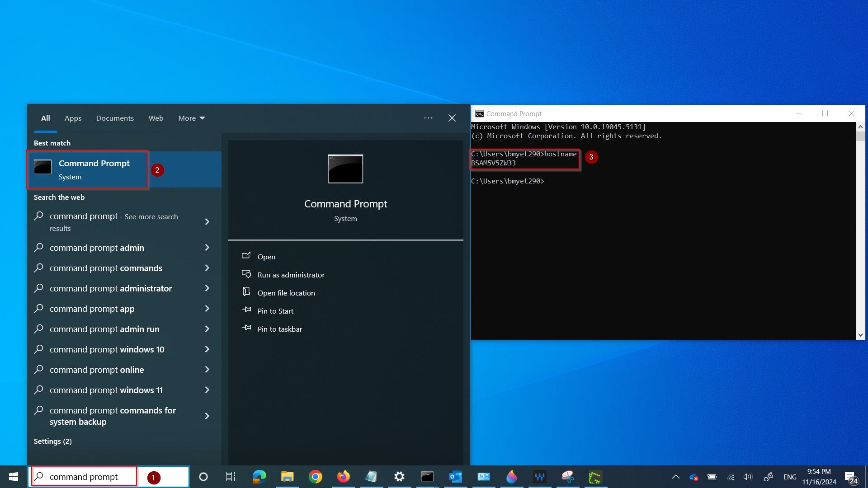This screenshot has height=488, width=868.
Task: Choose Run as administrator
Action: tap(291, 275)
